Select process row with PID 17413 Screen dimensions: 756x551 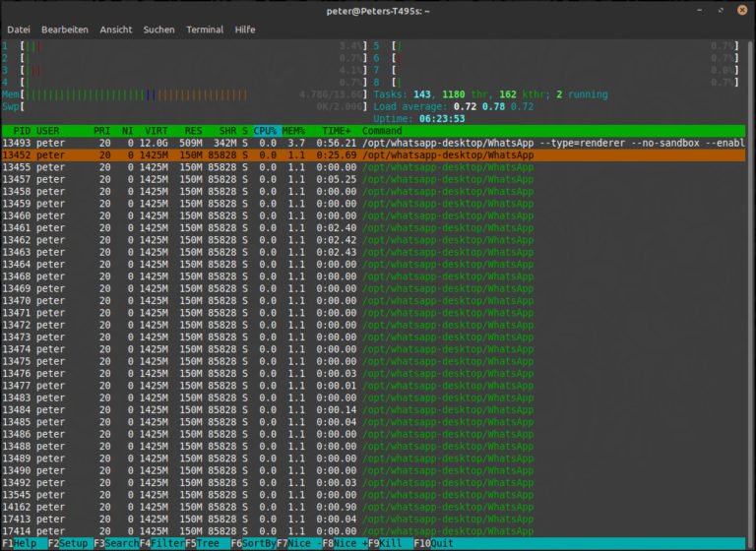click(x=373, y=520)
